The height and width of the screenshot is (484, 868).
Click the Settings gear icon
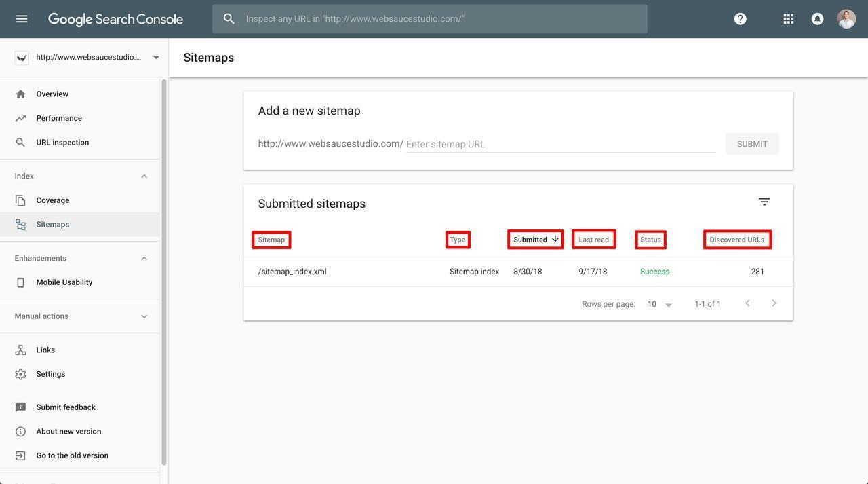coord(20,375)
